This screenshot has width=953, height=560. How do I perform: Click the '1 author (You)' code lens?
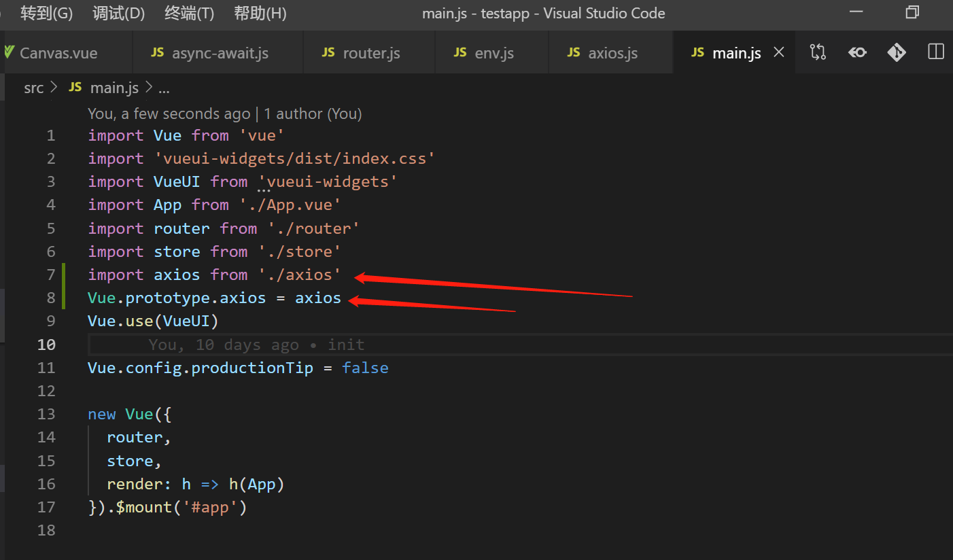313,113
